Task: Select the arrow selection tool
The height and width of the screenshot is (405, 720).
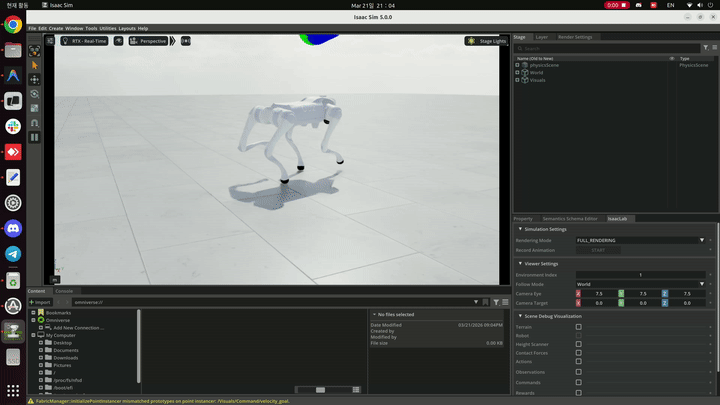Action: click(x=35, y=65)
